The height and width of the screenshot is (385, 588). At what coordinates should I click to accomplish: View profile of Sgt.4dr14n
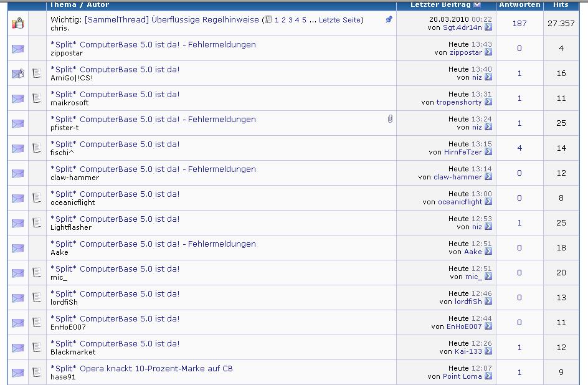pos(462,27)
